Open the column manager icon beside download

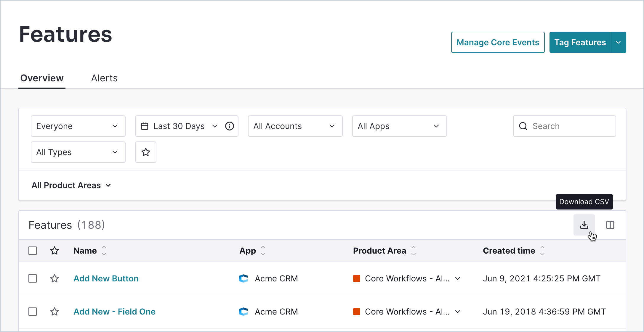610,225
